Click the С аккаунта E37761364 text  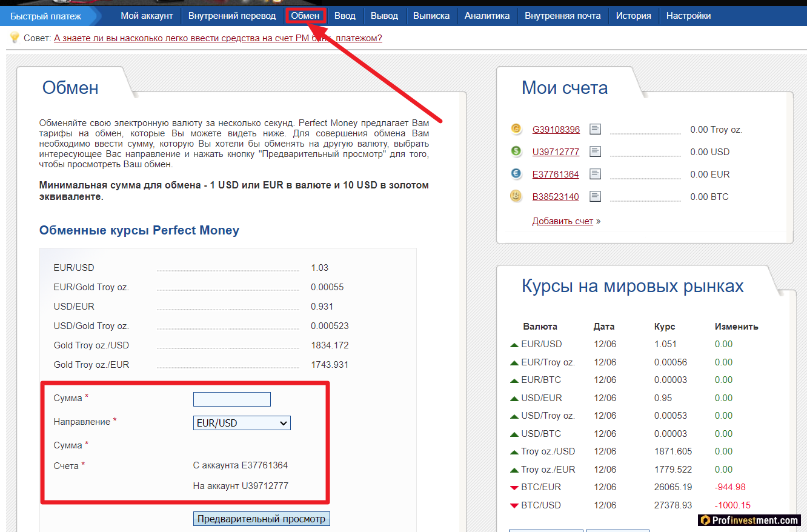[x=241, y=466]
